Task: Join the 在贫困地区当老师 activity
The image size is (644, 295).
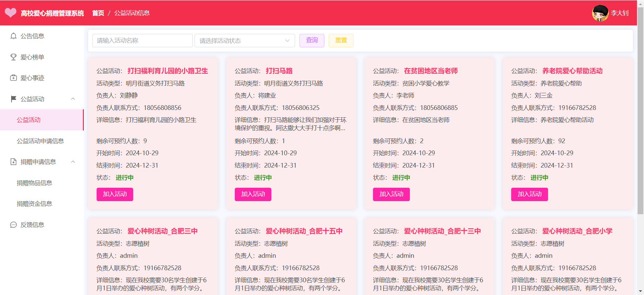Action: pyautogui.click(x=391, y=194)
